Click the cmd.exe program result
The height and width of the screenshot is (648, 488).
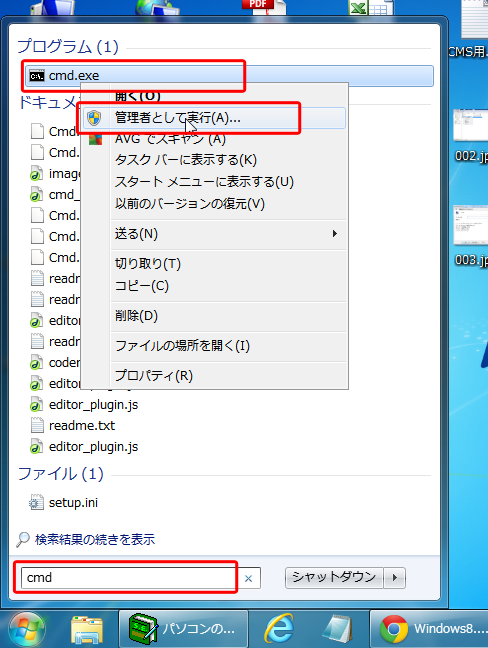(x=229, y=76)
